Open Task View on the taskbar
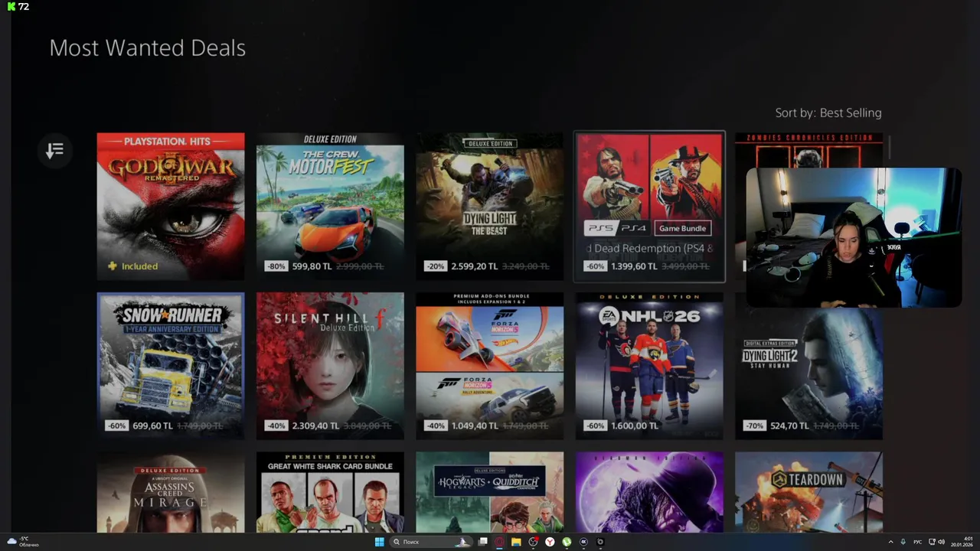This screenshot has height=551, width=980. pos(483,542)
